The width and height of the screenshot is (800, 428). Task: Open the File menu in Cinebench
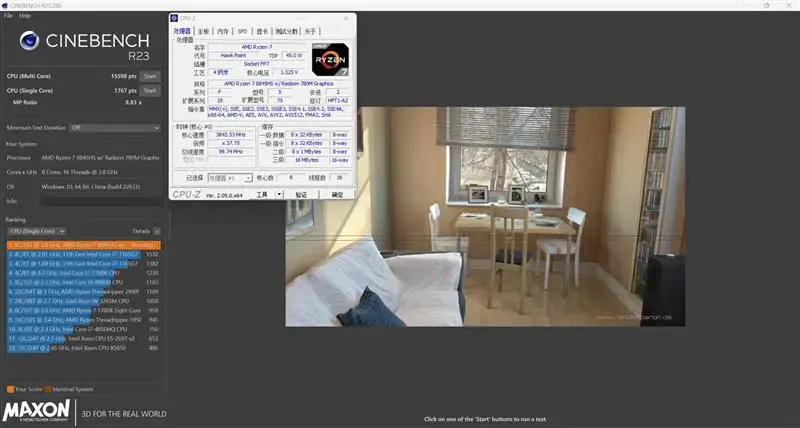pyautogui.click(x=8, y=16)
